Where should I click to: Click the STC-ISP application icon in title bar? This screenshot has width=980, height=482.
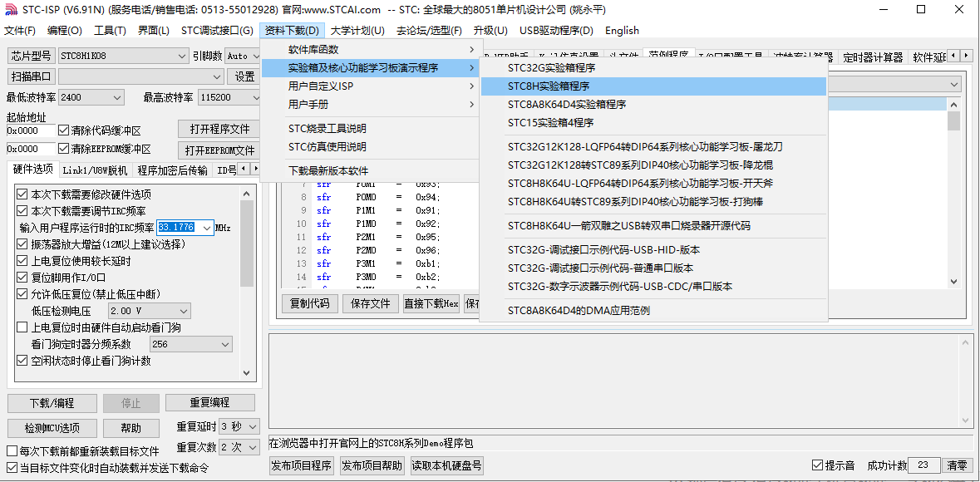point(11,9)
